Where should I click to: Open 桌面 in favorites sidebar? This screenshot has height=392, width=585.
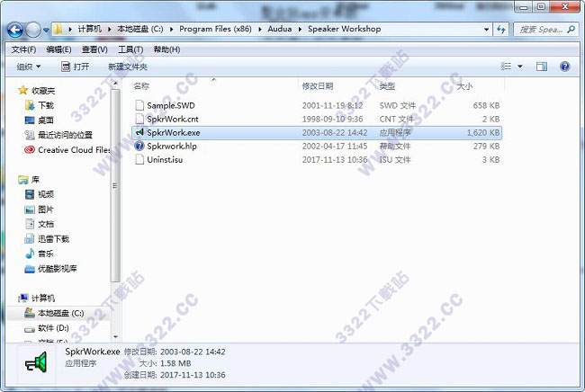[x=46, y=120]
